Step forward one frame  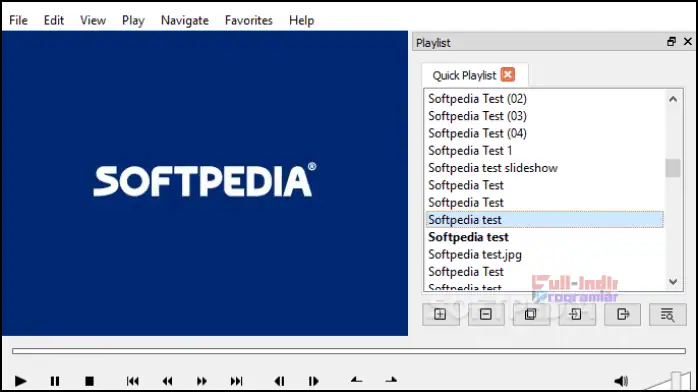pos(313,381)
